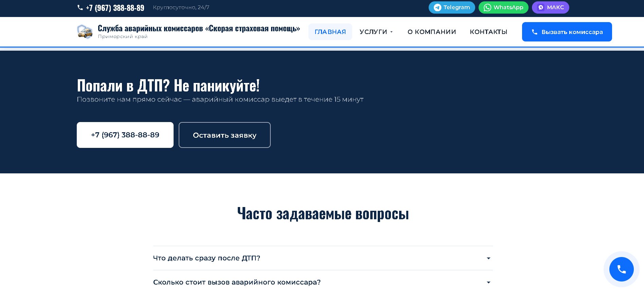
Task: Expand Сколько стоит вызов аварийного комиссара?
Action: tap(323, 282)
